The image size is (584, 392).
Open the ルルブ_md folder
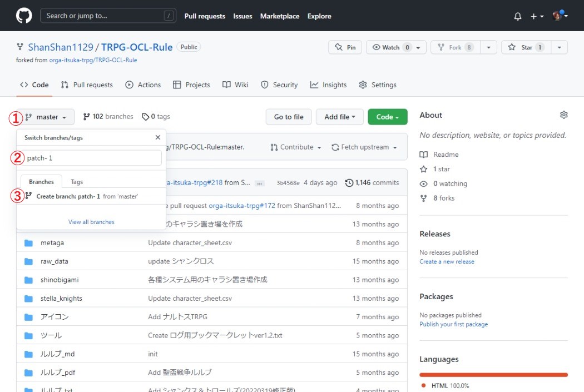pos(58,354)
